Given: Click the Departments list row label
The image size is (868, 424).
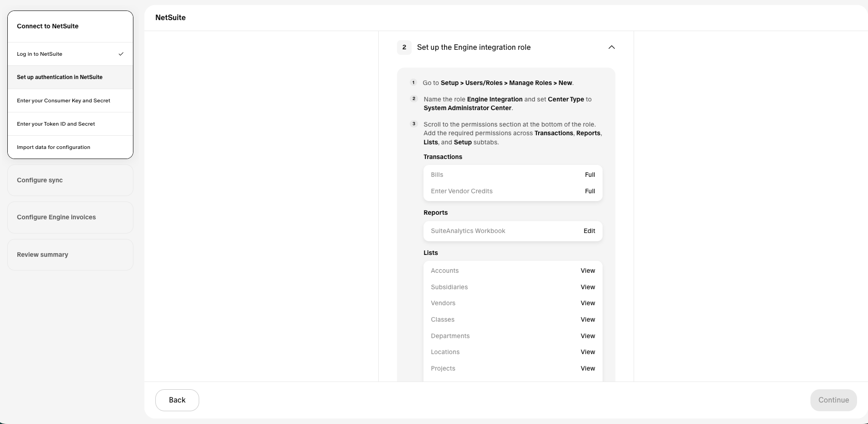Looking at the screenshot, I should [450, 336].
